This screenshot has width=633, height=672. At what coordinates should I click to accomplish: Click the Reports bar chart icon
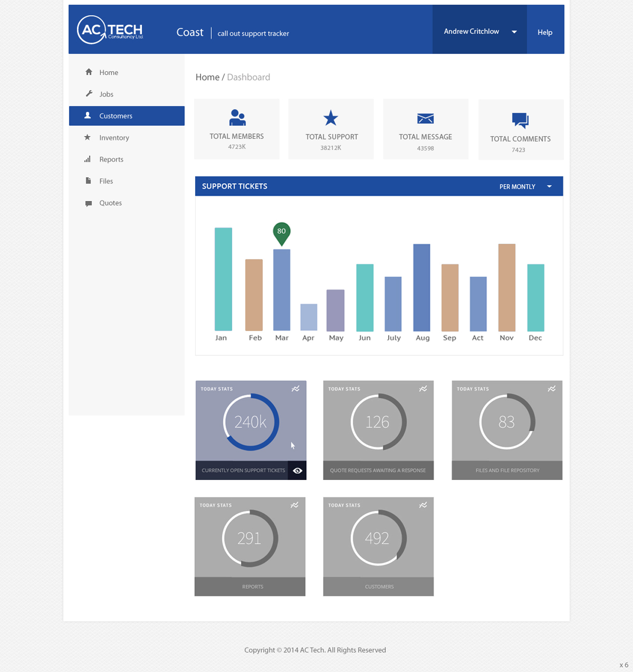pyautogui.click(x=87, y=159)
